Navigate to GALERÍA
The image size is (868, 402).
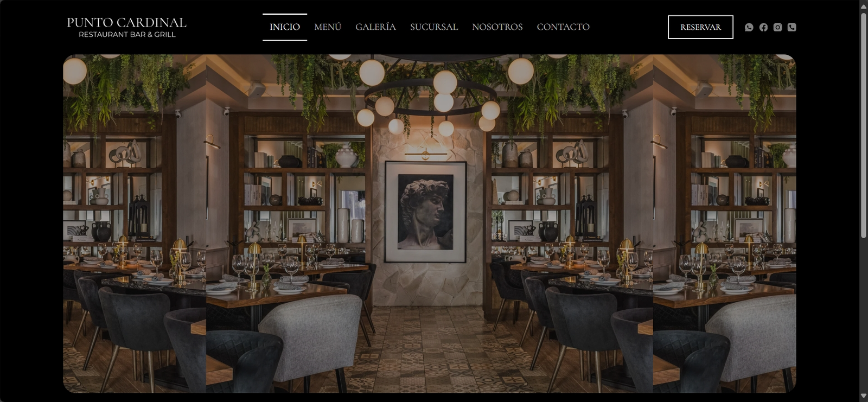click(375, 27)
